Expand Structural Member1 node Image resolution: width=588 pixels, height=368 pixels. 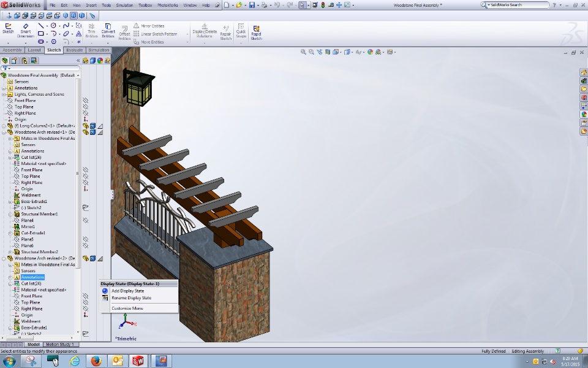point(10,214)
